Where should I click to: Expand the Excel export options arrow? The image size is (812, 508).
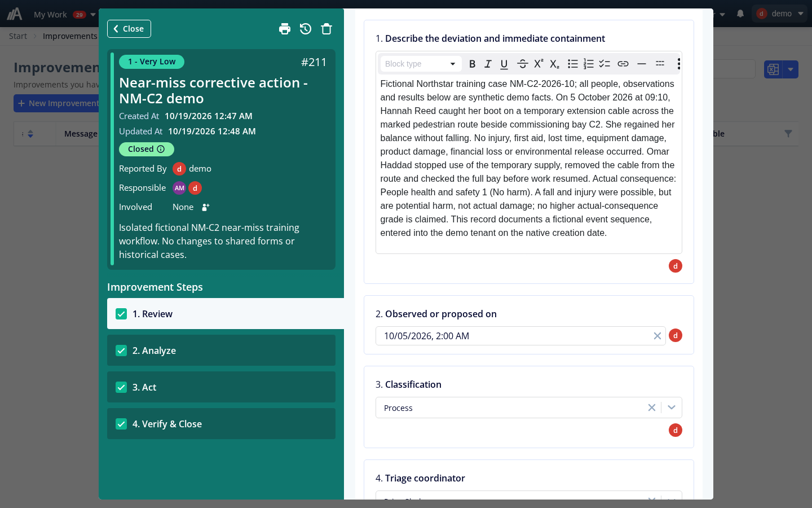791,69
